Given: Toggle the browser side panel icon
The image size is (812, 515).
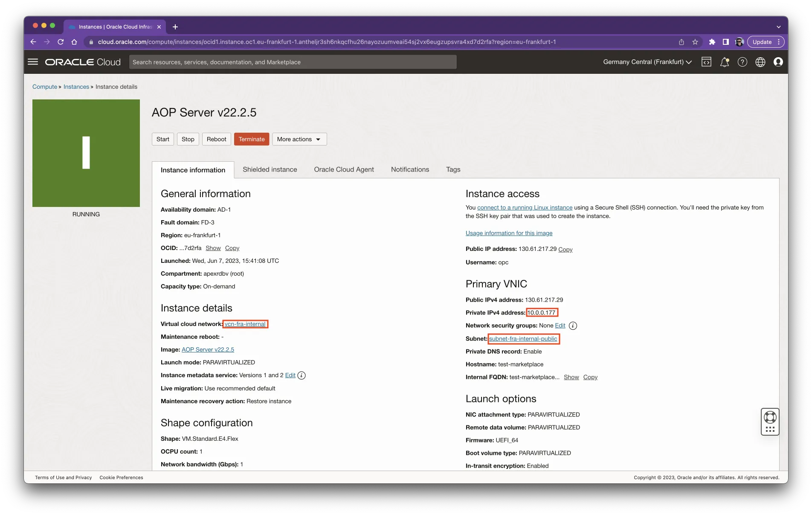Looking at the screenshot, I should 725,42.
